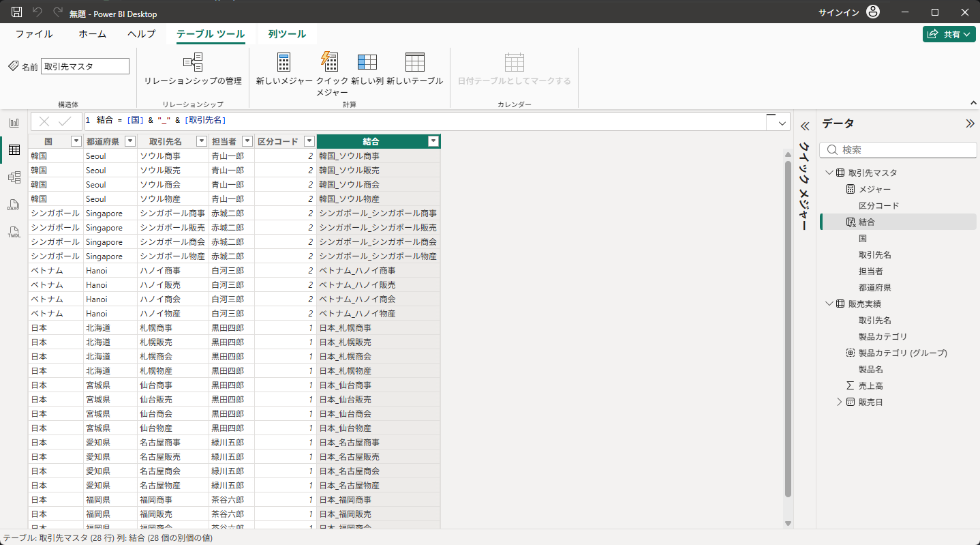Click サインイン sign-in link
The width and height of the screenshot is (980, 545).
[839, 12]
